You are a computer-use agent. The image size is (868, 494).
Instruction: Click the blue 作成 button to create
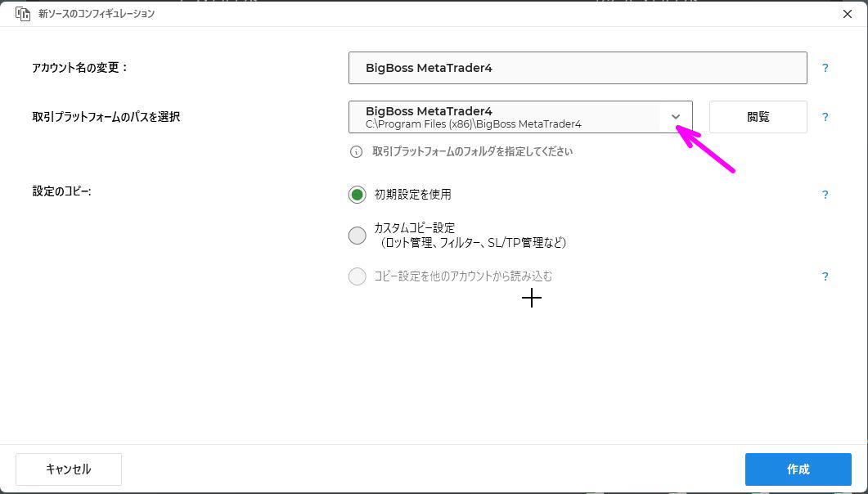(x=798, y=469)
